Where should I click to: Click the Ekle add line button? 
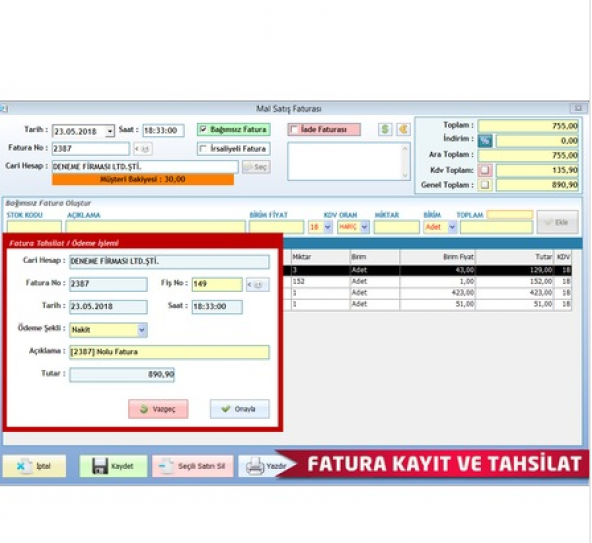tap(557, 222)
